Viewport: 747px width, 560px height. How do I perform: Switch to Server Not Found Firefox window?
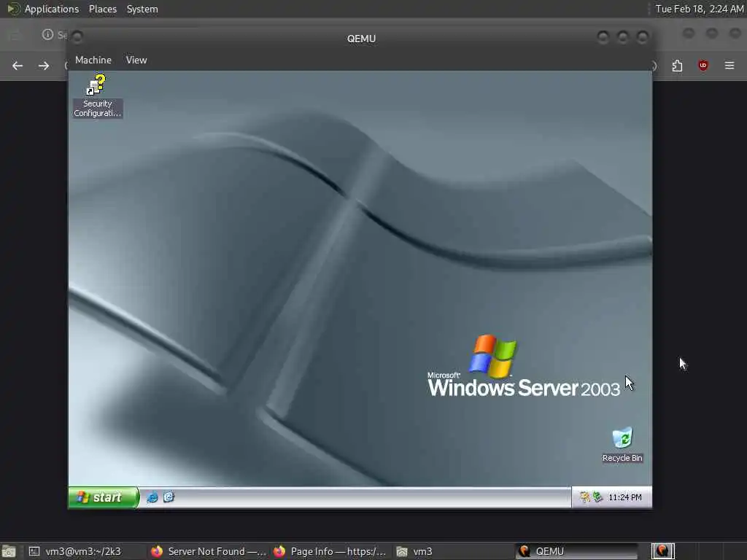(x=208, y=551)
